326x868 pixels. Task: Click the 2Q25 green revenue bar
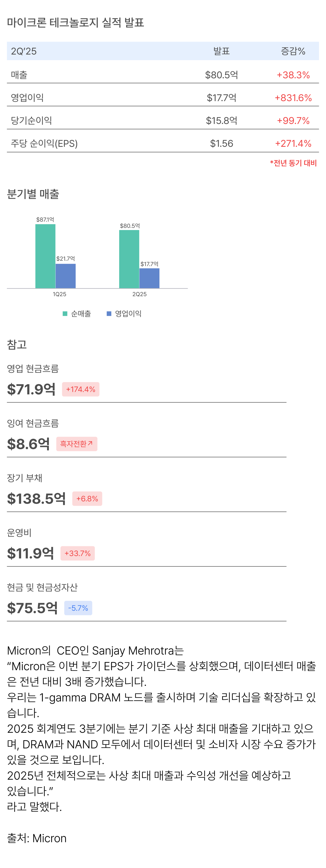click(129, 259)
